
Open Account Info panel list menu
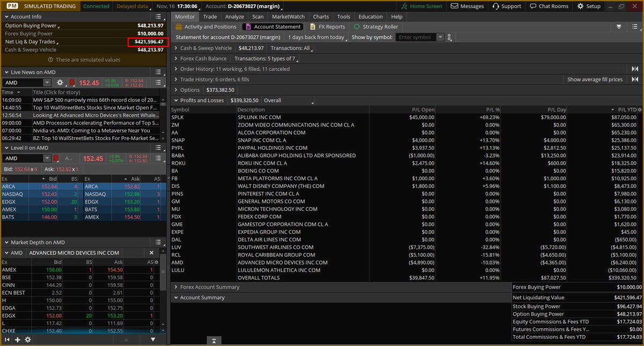158,16
